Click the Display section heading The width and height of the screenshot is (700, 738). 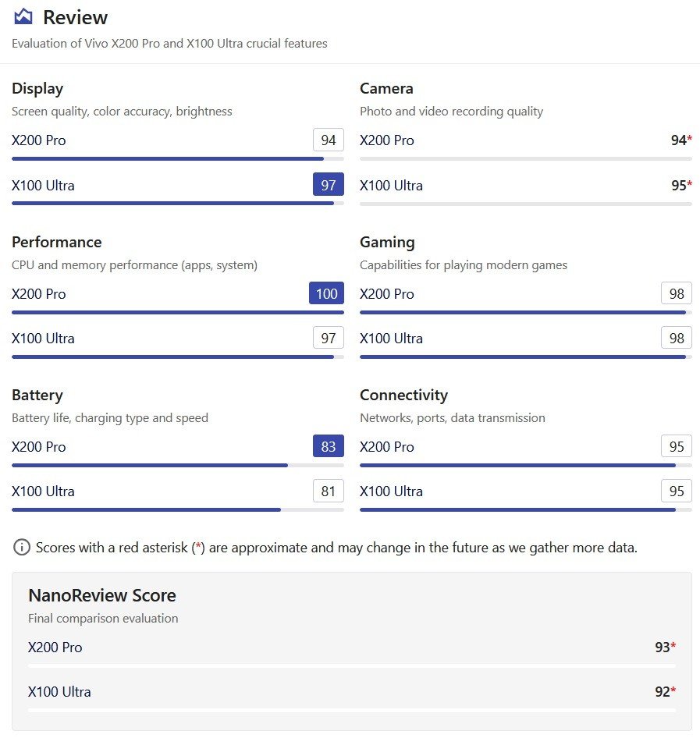click(37, 89)
